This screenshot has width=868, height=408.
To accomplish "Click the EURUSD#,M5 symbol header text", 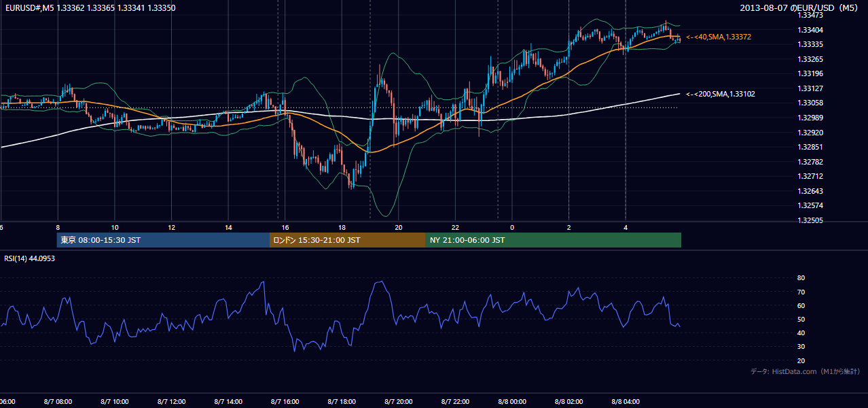I will click(x=89, y=8).
